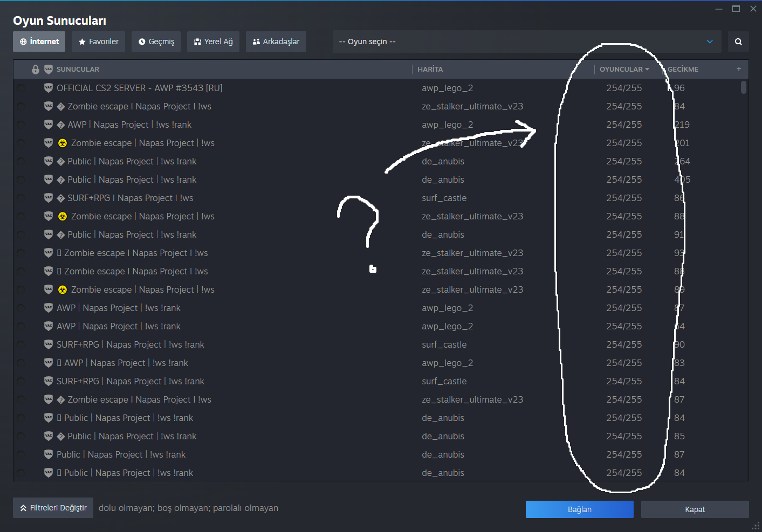The width and height of the screenshot is (762, 532).
Task: Select SURF+RPG server name with 90 ping
Action: pyautogui.click(x=131, y=344)
